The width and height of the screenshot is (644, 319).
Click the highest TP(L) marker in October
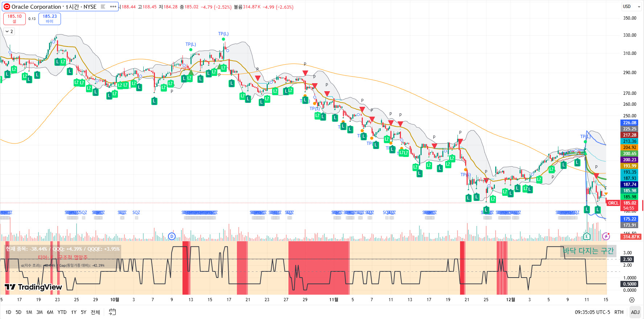click(x=223, y=34)
